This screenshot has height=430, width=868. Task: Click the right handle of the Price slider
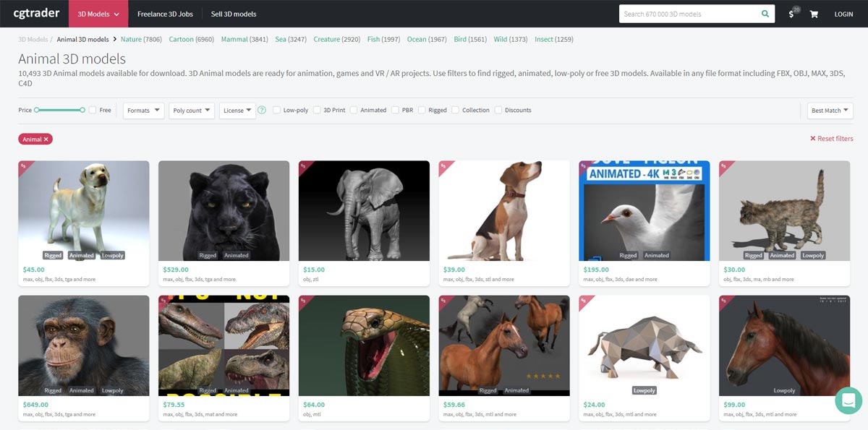[83, 110]
